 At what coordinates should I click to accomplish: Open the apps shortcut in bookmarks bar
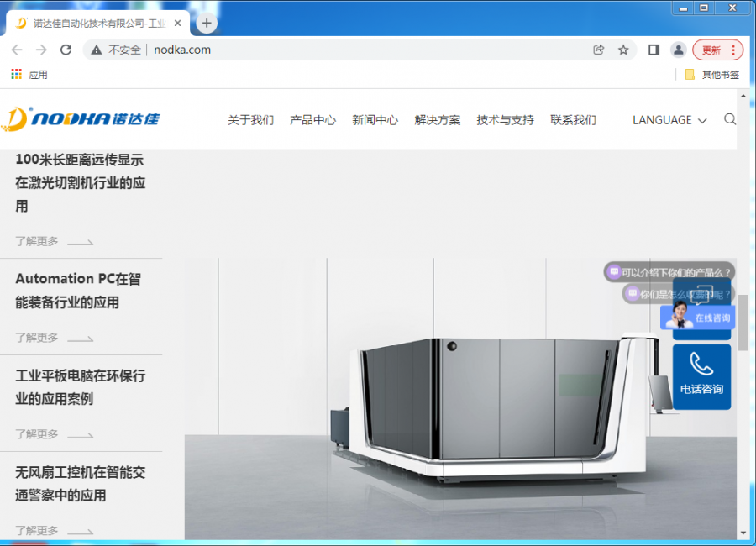[x=29, y=75]
